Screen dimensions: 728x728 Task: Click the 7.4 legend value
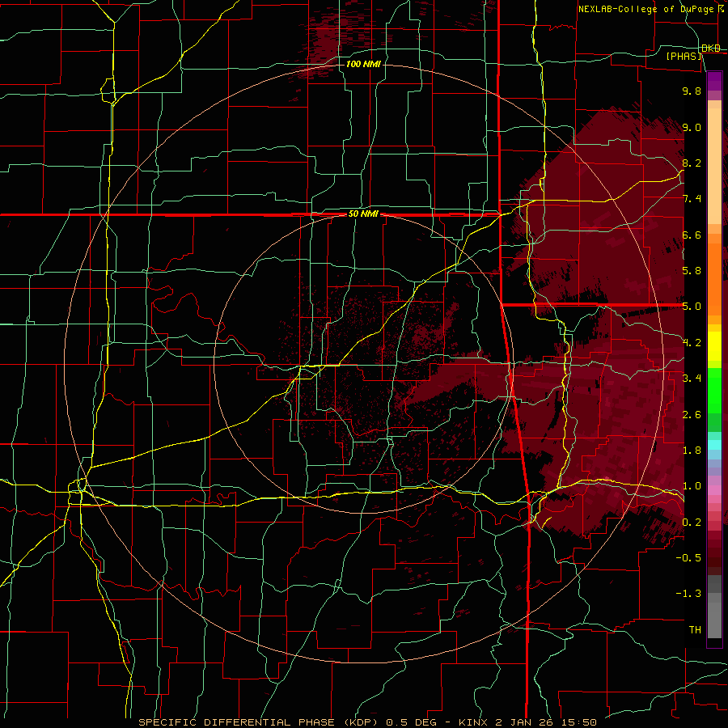692,199
